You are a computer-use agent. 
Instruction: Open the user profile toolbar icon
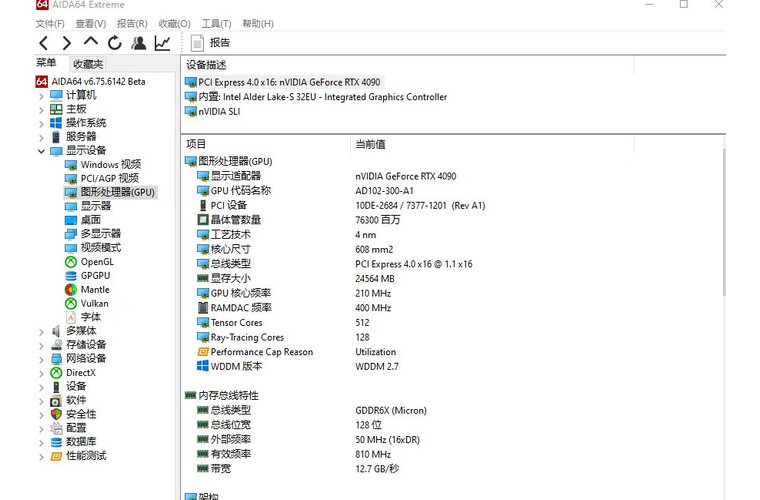click(x=139, y=43)
